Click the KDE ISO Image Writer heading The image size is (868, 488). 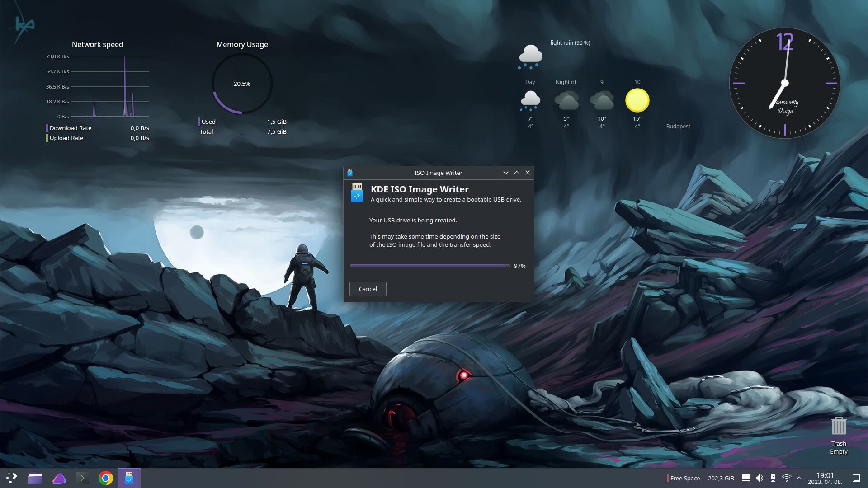pos(420,189)
